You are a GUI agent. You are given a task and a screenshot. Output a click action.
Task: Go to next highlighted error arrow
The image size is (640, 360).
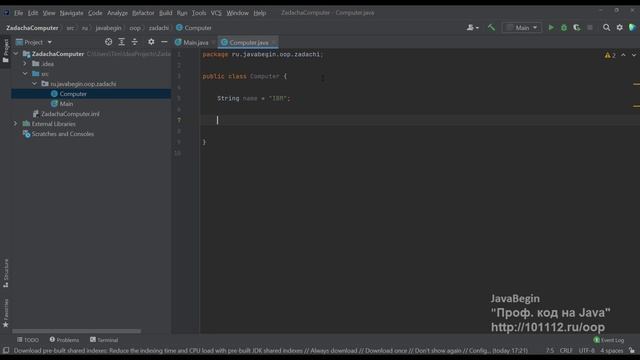coord(633,55)
